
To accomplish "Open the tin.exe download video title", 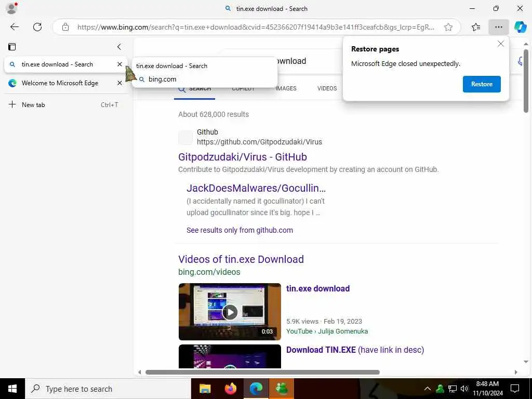I will 318,288.
